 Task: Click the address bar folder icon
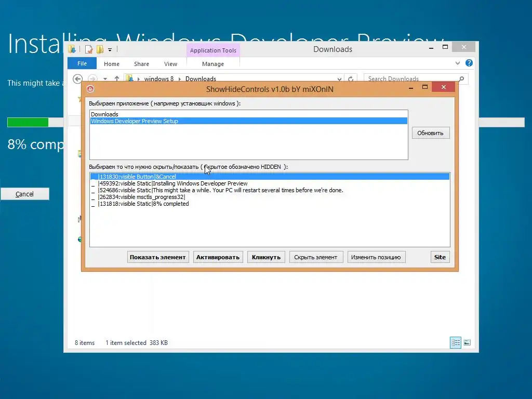pos(129,79)
